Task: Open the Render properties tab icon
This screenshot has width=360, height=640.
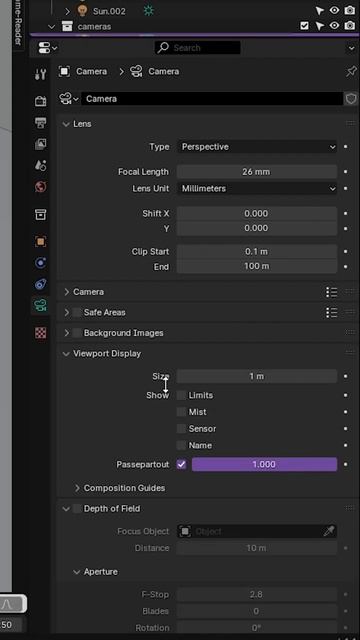Action: pos(40,101)
